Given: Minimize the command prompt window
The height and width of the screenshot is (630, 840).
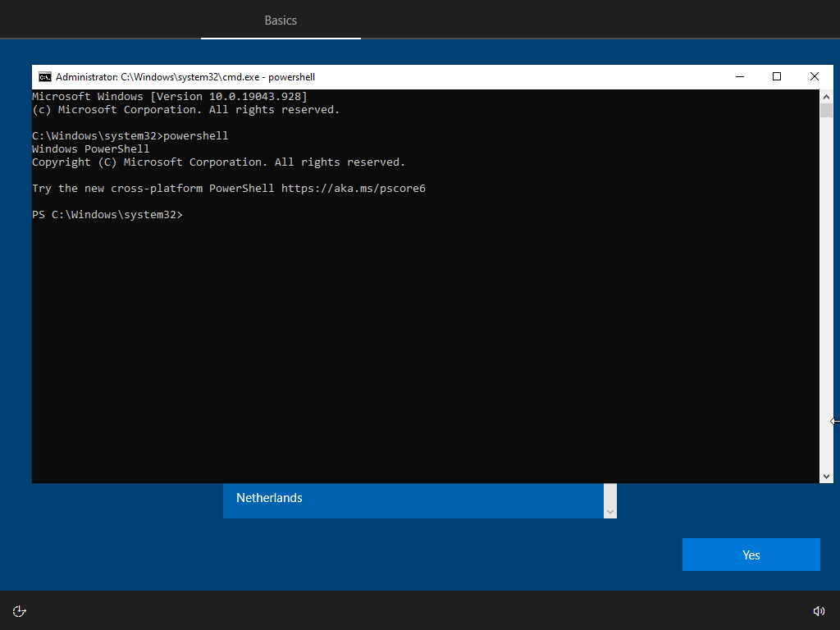Looking at the screenshot, I should pyautogui.click(x=740, y=76).
